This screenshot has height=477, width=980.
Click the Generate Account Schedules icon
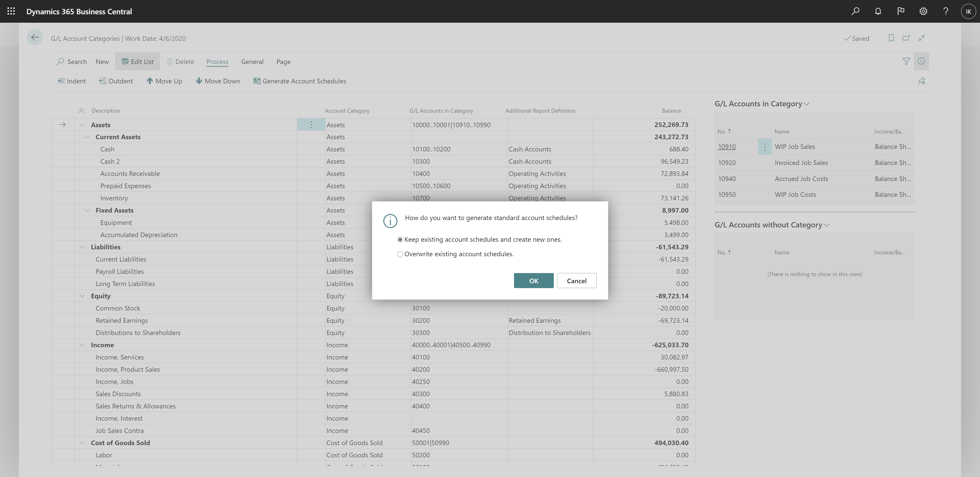click(x=256, y=81)
